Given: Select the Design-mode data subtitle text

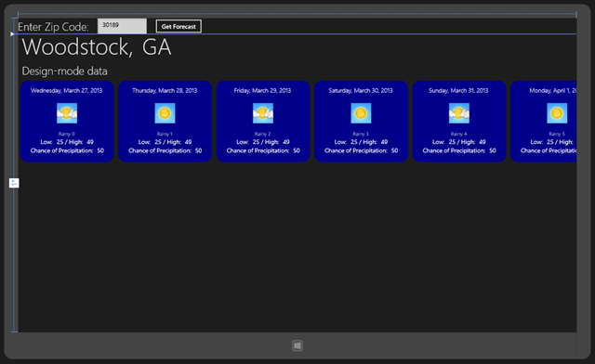Looking at the screenshot, I should tap(64, 71).
